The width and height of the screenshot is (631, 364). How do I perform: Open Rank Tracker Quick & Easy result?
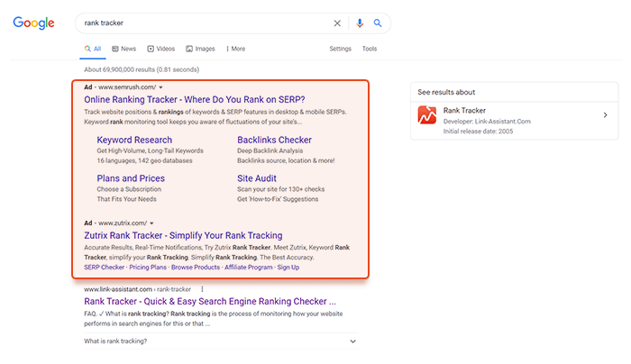[x=210, y=301]
